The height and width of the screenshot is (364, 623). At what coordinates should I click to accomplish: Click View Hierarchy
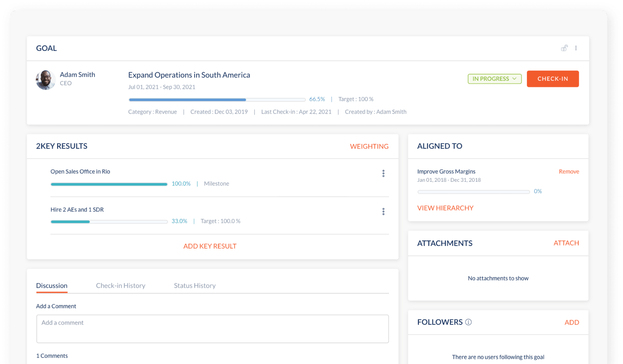445,208
